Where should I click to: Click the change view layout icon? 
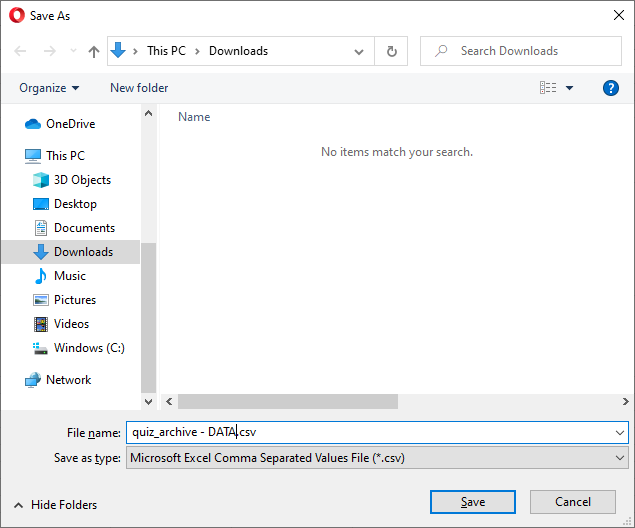(x=548, y=88)
